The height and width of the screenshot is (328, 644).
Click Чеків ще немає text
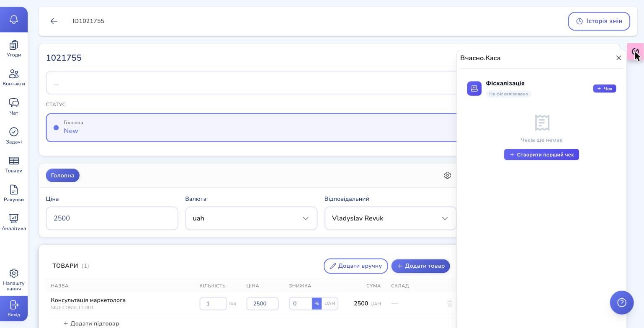pyautogui.click(x=541, y=140)
